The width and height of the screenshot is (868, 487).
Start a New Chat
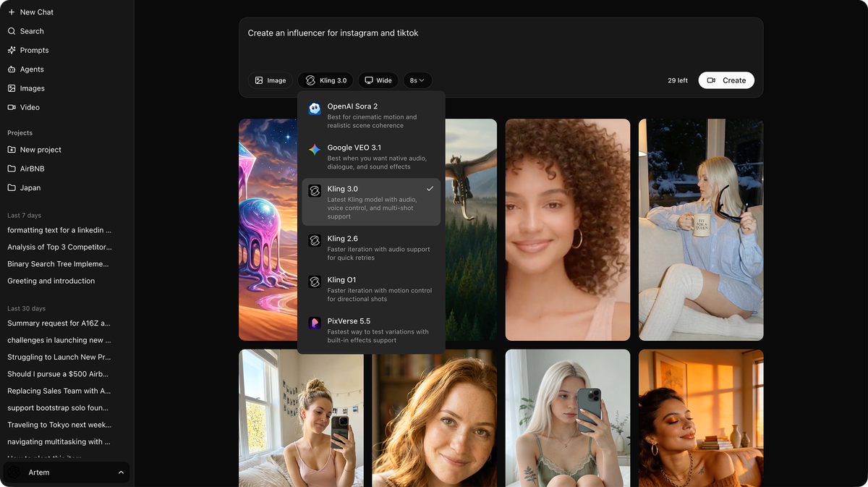click(32, 12)
